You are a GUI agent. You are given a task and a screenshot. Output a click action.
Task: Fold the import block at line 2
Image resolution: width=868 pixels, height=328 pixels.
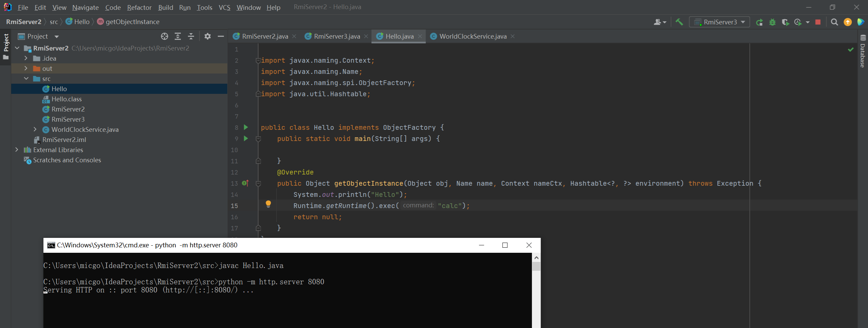point(258,61)
